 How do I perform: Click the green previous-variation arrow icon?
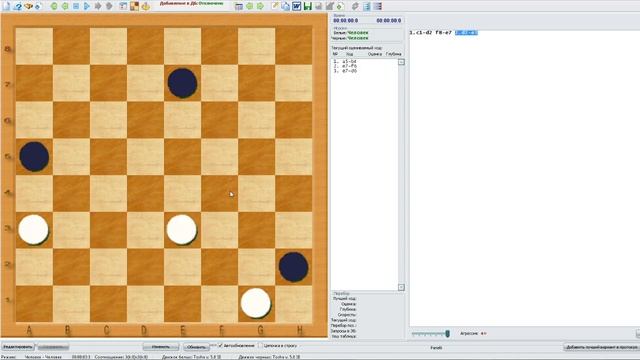pos(249,6)
